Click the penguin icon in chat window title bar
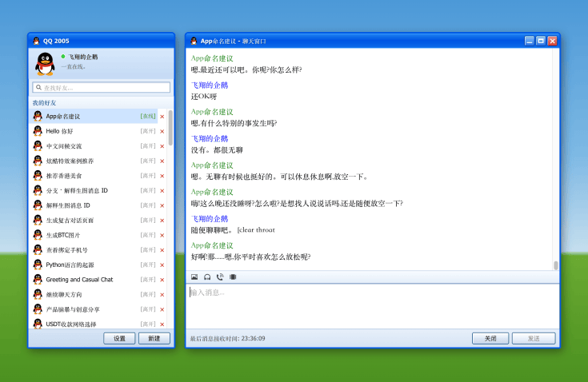Viewport: 588px width, 382px height. [194, 41]
